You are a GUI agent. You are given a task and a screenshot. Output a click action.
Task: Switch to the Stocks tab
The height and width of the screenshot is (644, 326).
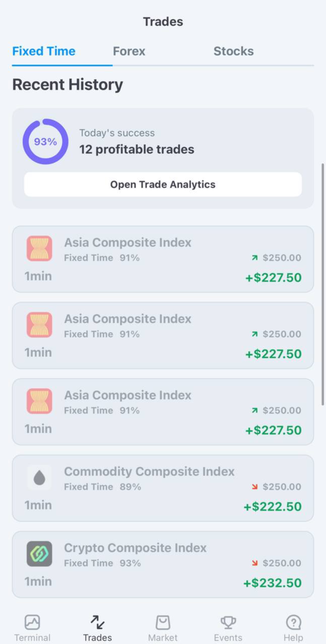233,51
